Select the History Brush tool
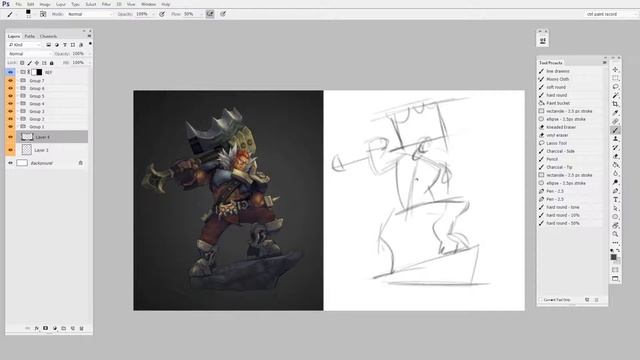Image resolution: width=640 pixels, height=360 pixels. click(616, 148)
